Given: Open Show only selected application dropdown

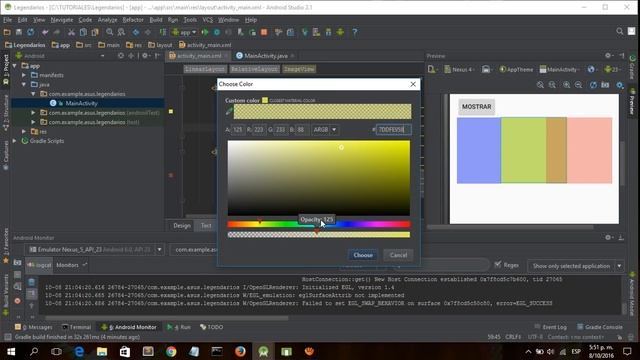Looking at the screenshot, I should pos(576,266).
